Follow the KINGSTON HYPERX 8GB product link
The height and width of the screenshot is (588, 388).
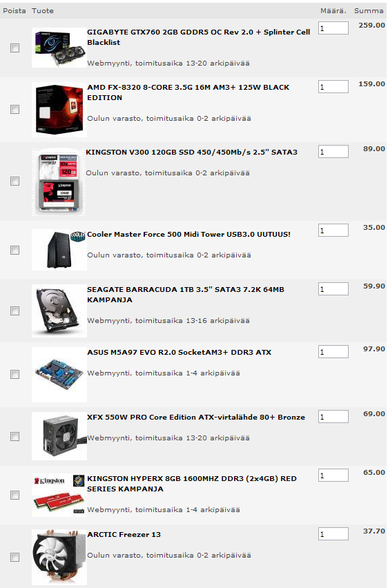pos(192,484)
